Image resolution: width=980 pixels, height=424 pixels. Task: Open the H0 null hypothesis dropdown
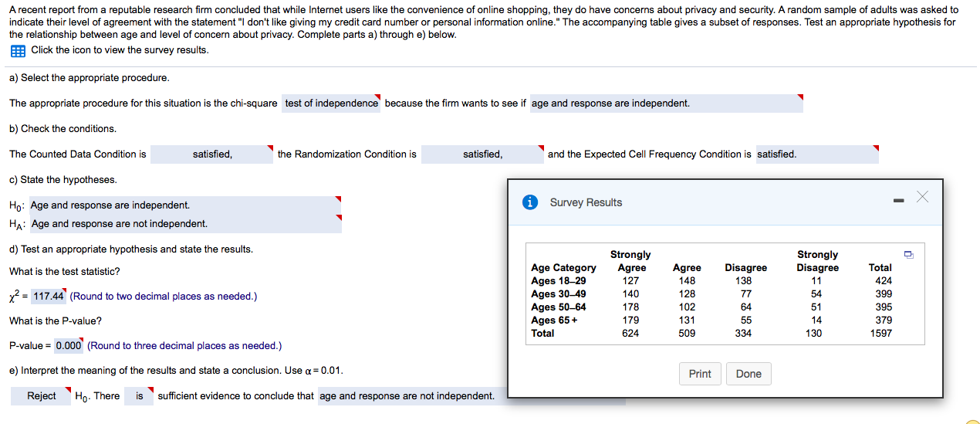coord(185,205)
